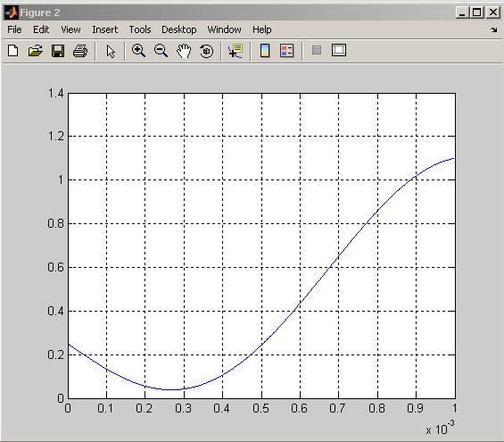Screen dimensions: 504x442
Task: Open the Edit menu
Action: (41, 29)
